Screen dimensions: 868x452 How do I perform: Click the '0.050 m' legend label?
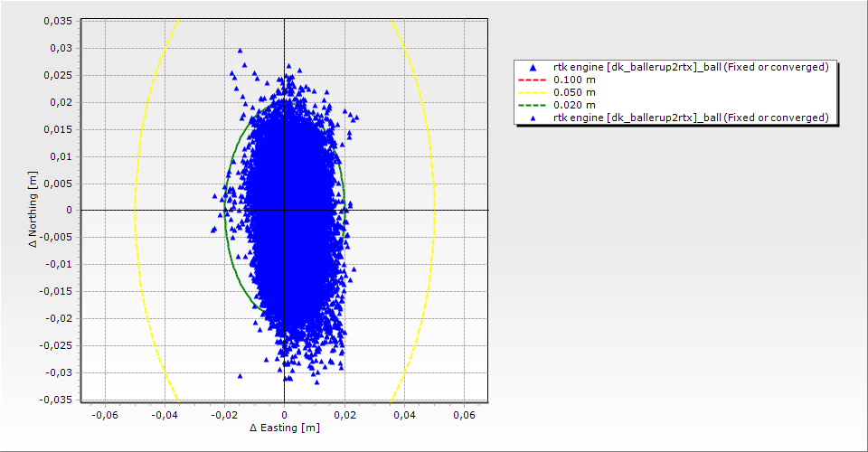coord(575,92)
